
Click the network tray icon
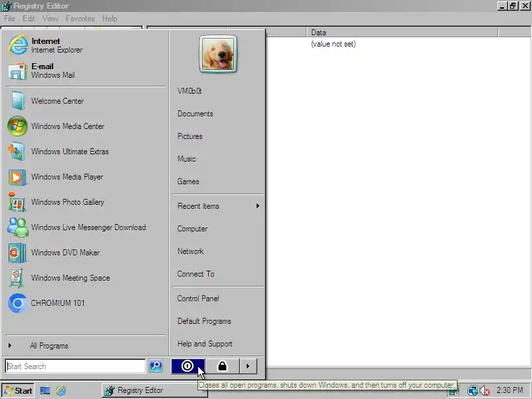pos(472,391)
